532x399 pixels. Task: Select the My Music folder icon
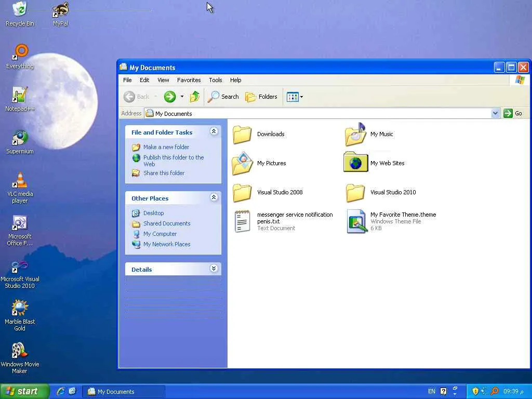[355, 135]
